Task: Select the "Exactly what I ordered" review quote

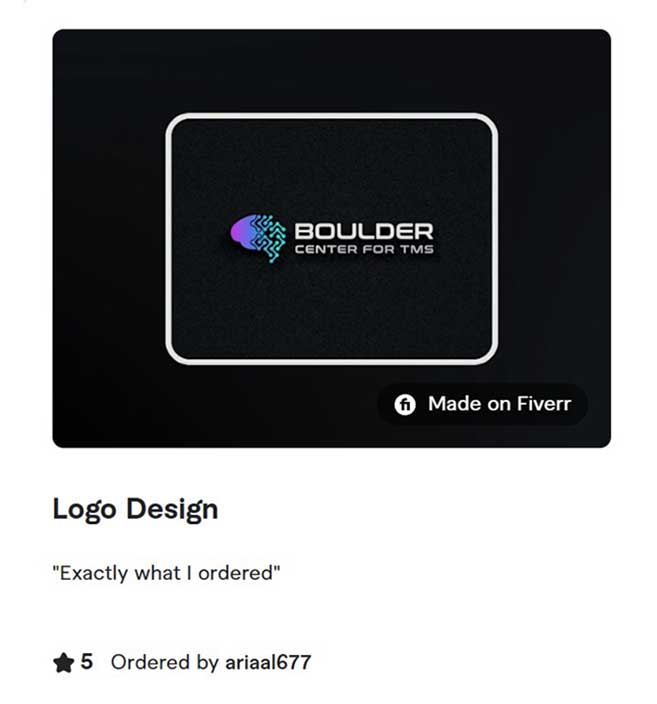Action: [166, 573]
